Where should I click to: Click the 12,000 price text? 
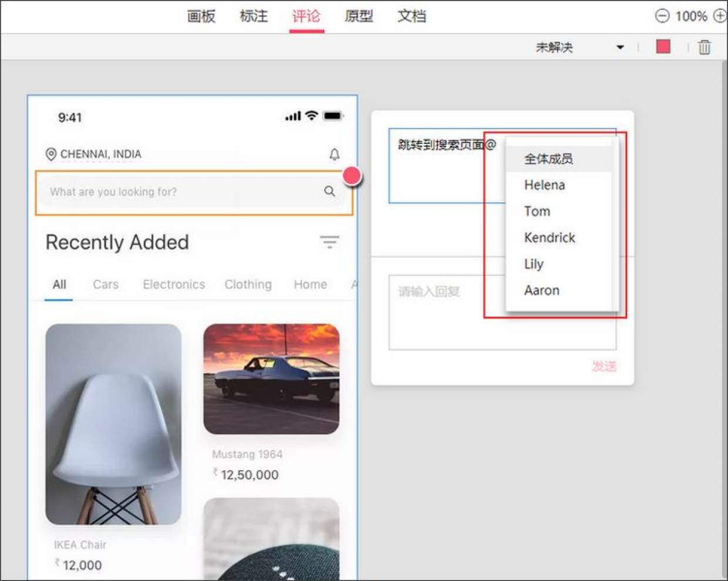tap(82, 565)
